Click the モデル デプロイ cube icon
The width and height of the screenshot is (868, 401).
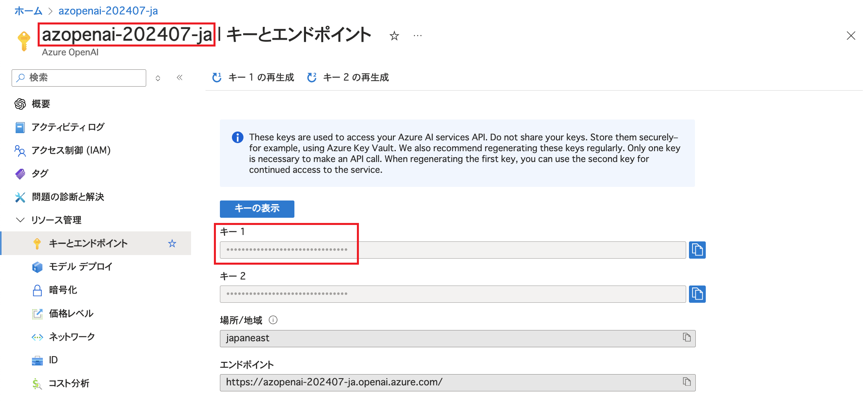37,267
